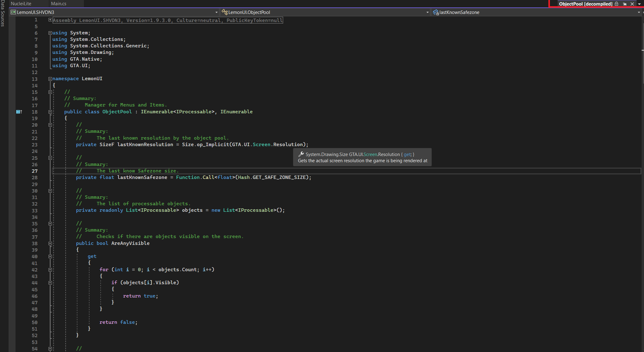
Task: Expand the collapsed Assembly header region
Action: [x=50, y=20]
